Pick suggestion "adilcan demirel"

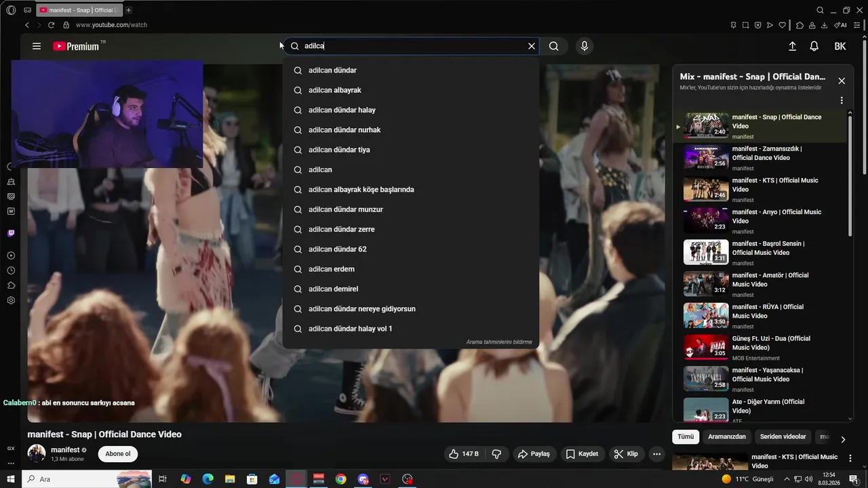[411, 289]
